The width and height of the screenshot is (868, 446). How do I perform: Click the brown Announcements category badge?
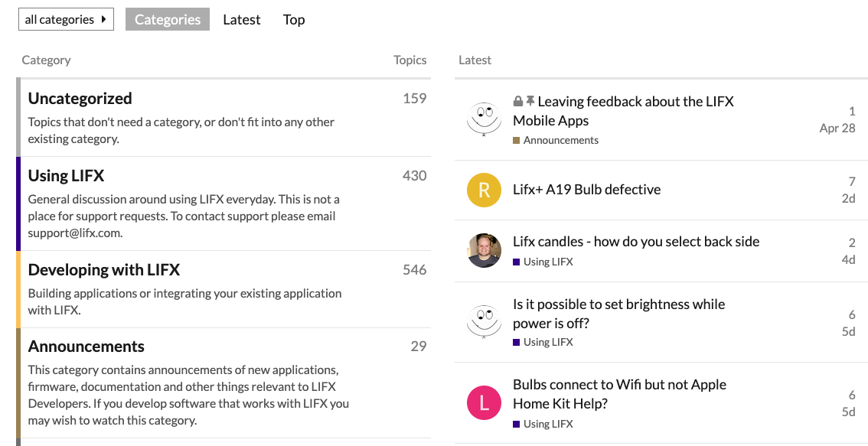click(556, 140)
